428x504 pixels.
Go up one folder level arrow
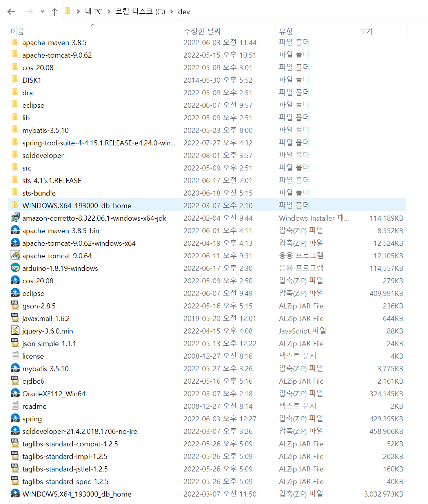tap(55, 12)
